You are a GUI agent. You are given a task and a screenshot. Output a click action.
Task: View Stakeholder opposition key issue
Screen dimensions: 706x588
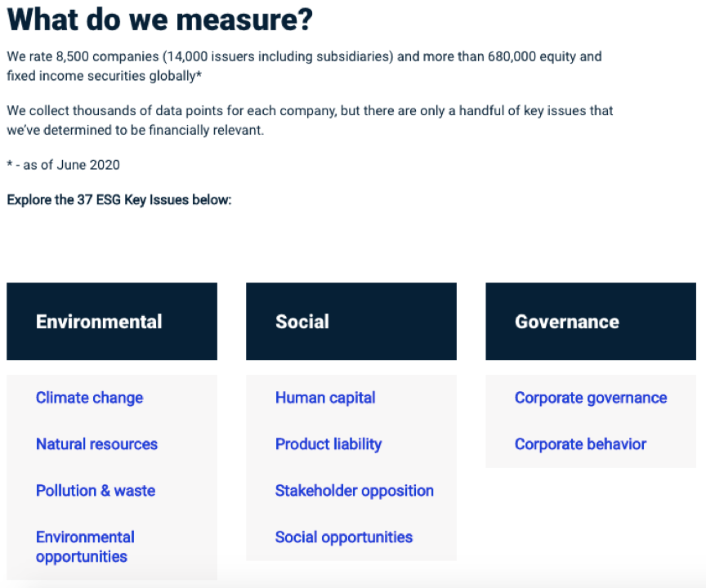click(x=354, y=491)
